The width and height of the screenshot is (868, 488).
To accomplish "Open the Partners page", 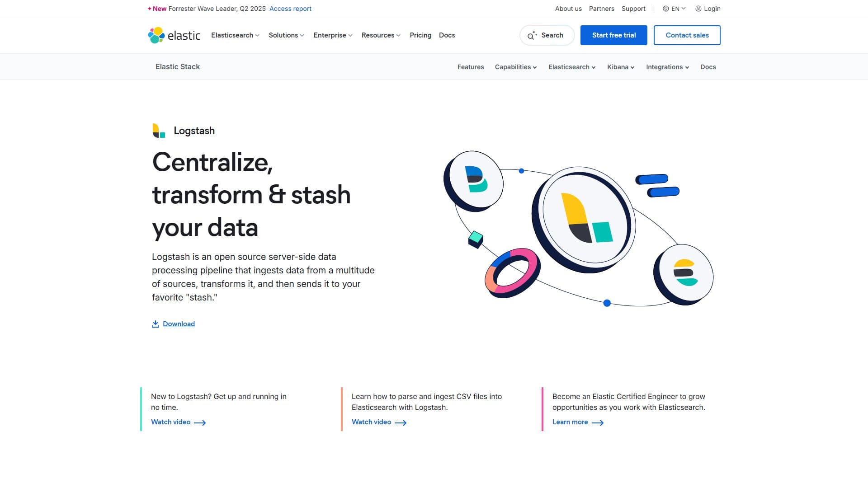I will [601, 9].
